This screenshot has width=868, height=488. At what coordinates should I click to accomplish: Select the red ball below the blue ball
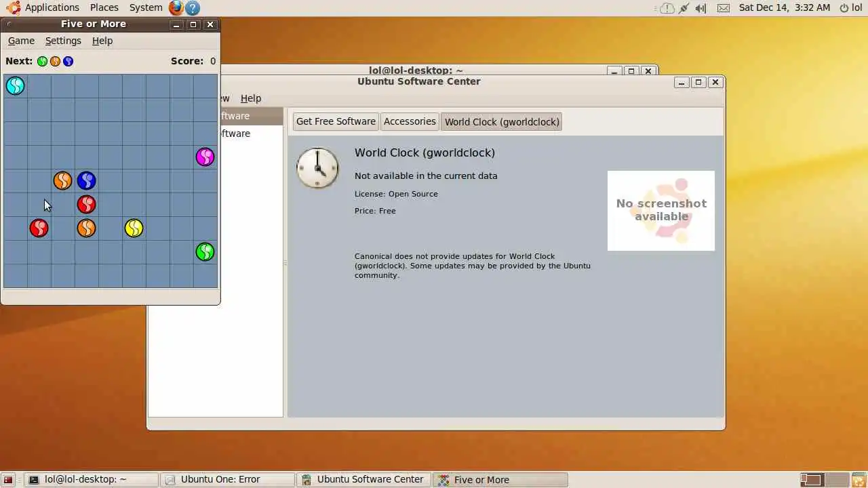point(86,204)
